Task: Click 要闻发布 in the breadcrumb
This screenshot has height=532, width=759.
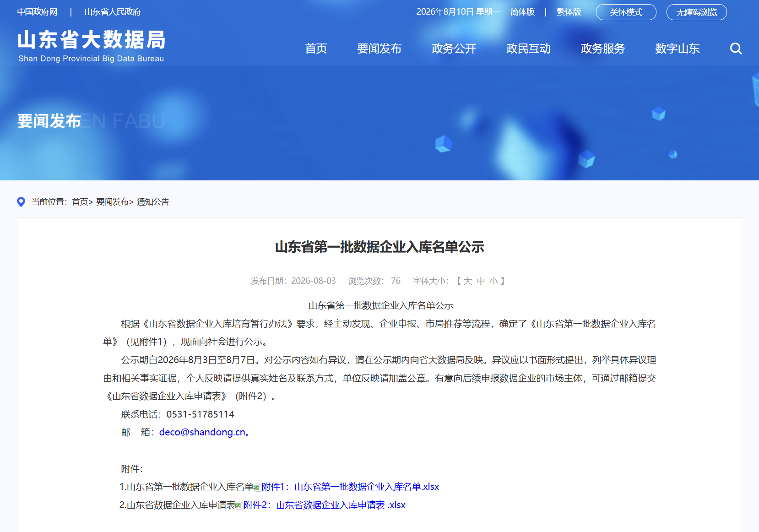Action: coord(113,202)
